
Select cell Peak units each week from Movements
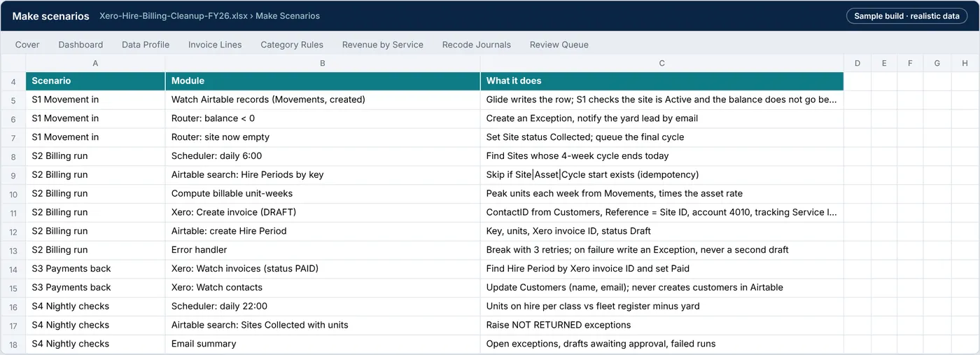(662, 193)
